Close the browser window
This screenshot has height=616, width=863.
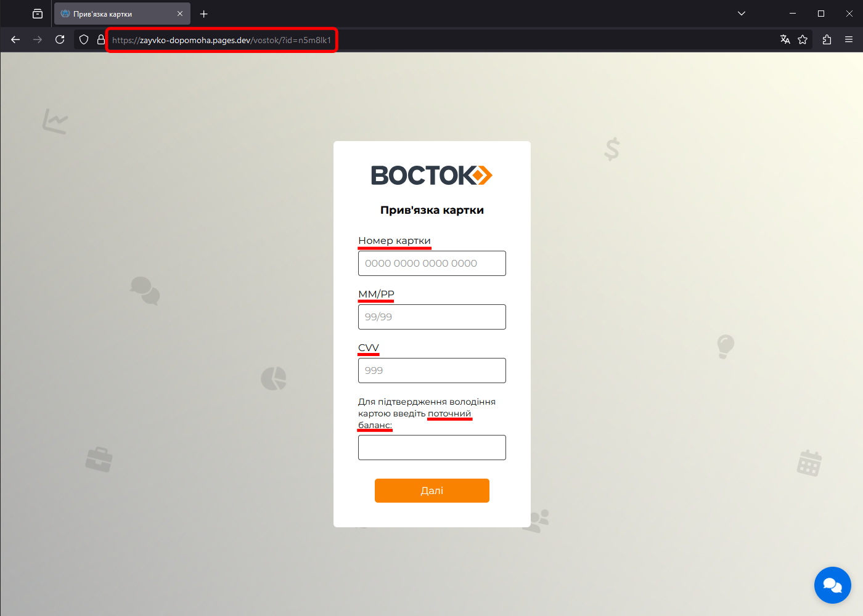pos(849,14)
